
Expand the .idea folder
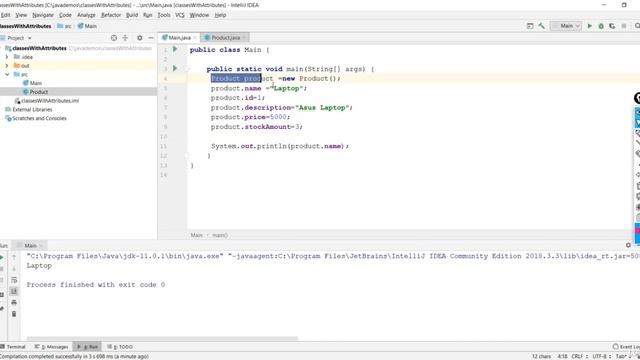pyautogui.click(x=7, y=57)
